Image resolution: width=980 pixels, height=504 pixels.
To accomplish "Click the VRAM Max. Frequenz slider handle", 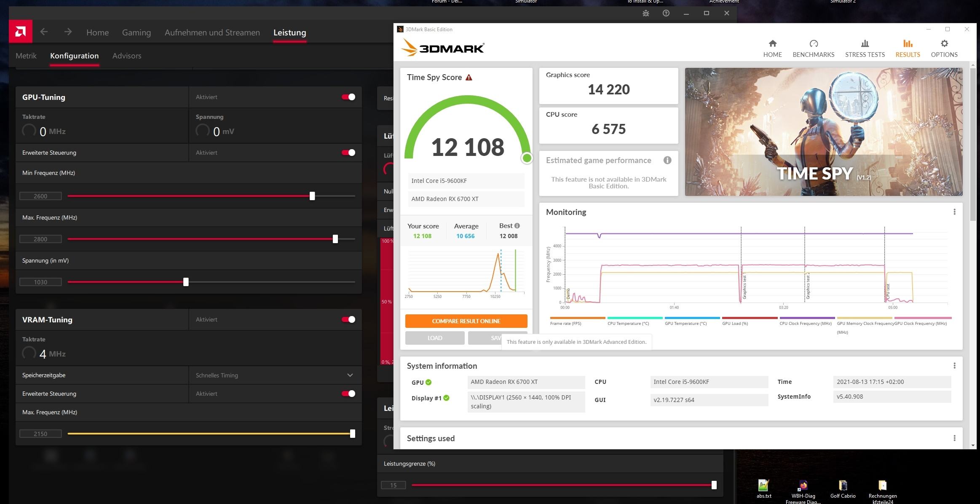I will point(353,434).
